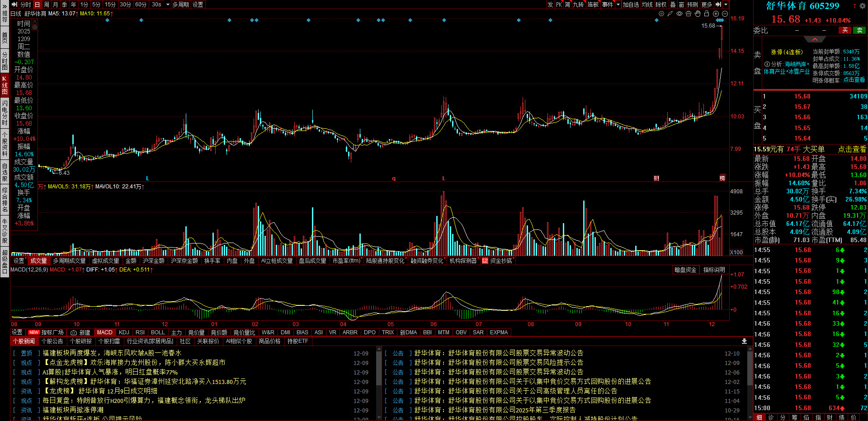Open the dropdown arrow after 事件 button
Image resolution: width=868 pixels, height=421 pixels.
coord(618,5)
